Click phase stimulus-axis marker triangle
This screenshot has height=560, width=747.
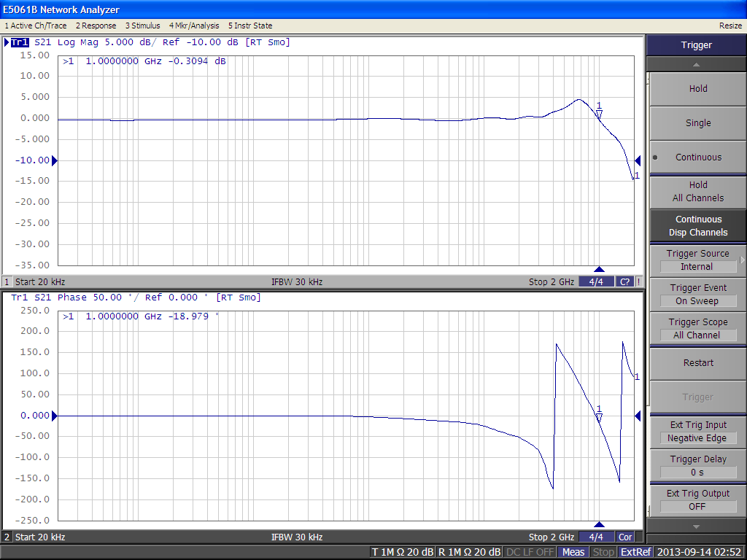(x=600, y=524)
